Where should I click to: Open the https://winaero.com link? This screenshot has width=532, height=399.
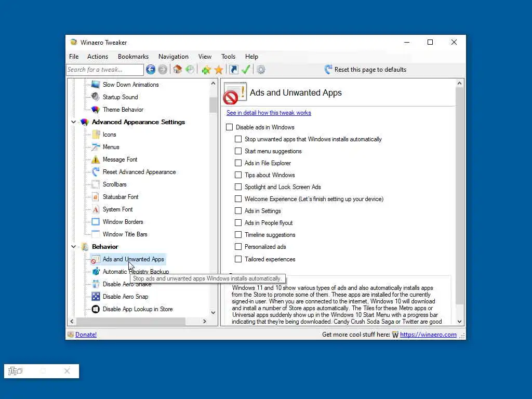coord(428,335)
